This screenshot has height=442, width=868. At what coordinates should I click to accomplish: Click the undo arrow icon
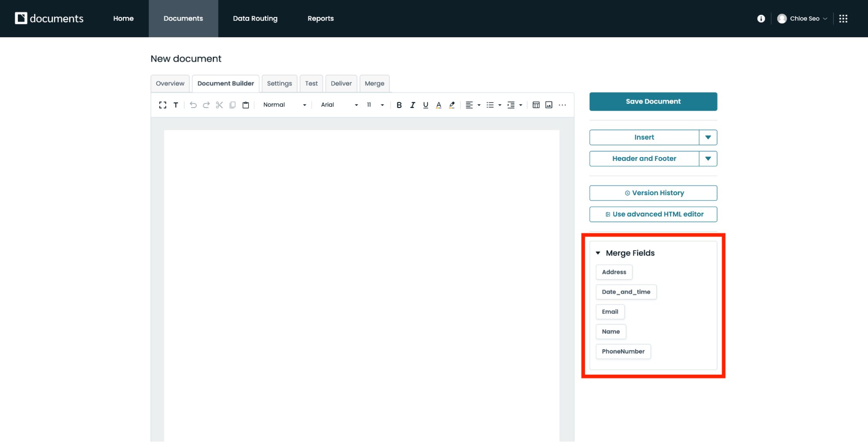click(x=193, y=105)
